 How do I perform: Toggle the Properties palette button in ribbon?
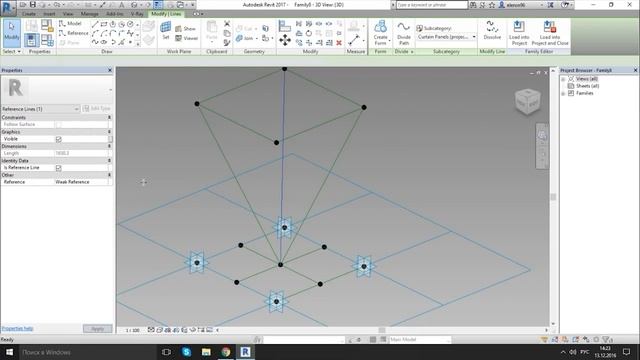pyautogui.click(x=31, y=40)
